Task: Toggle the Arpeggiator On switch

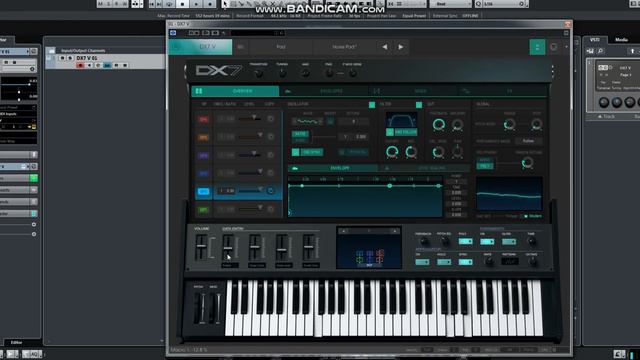Action: (422, 262)
